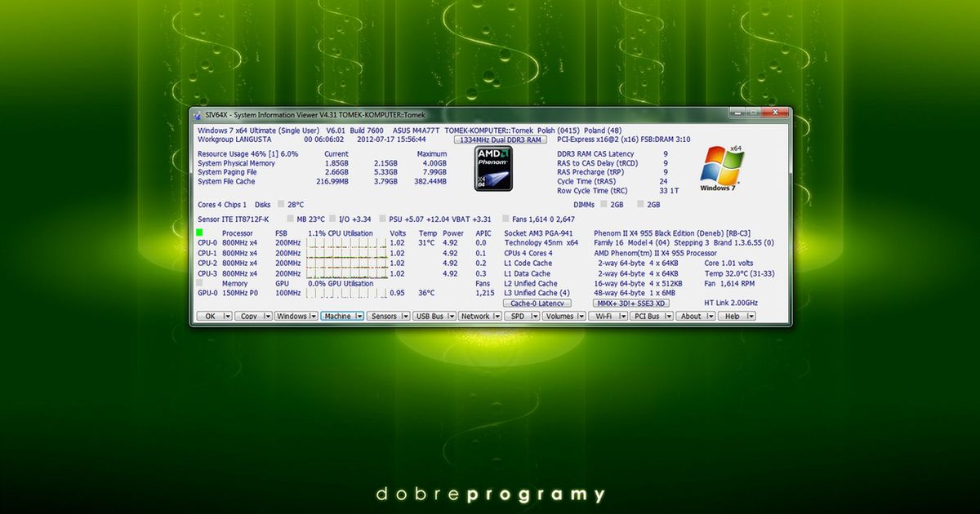The image size is (980, 514).
Task: Enable the PSU +5.07 voltage checkbox
Action: [x=381, y=219]
